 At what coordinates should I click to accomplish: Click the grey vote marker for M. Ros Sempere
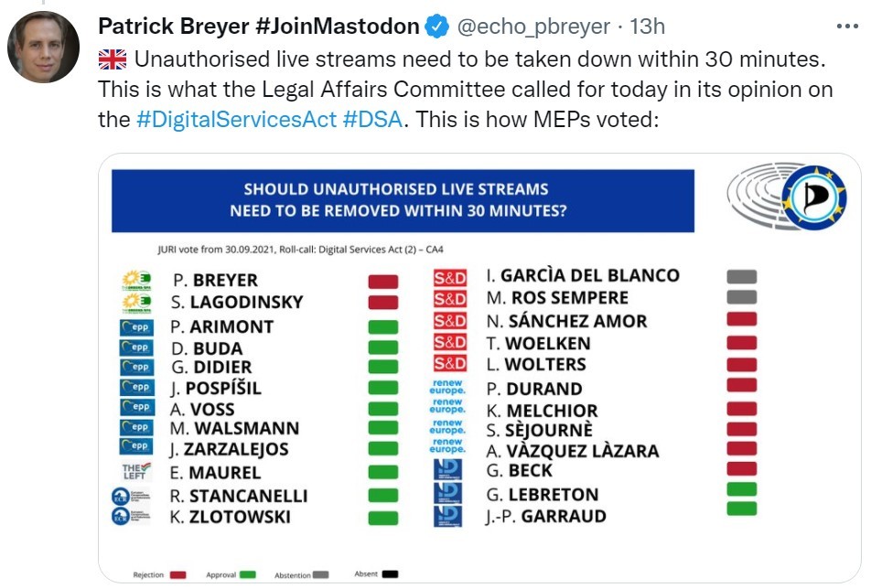click(x=742, y=297)
